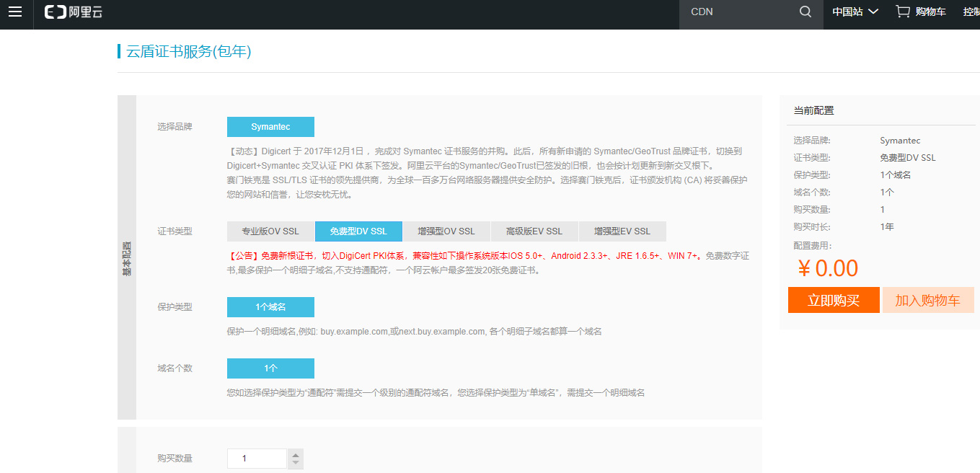Click the Aliyun logo
Viewport: 980px width, 473px height.
74,12
